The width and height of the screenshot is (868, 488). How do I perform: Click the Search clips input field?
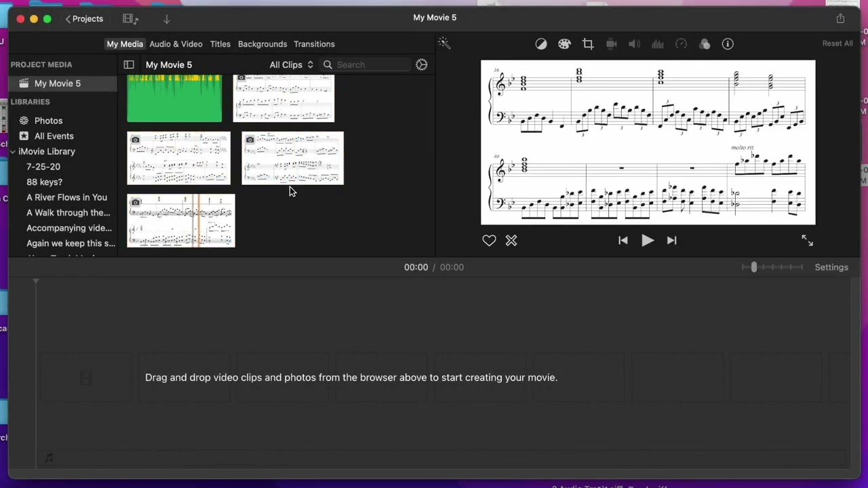(366, 64)
